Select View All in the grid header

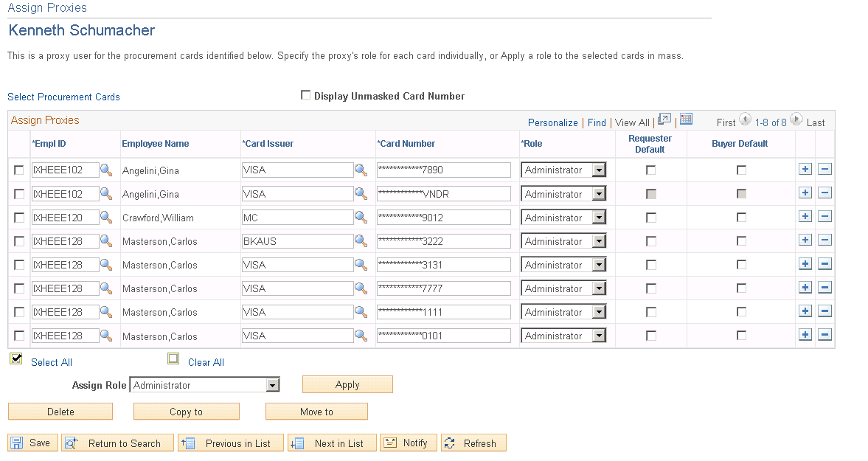632,122
